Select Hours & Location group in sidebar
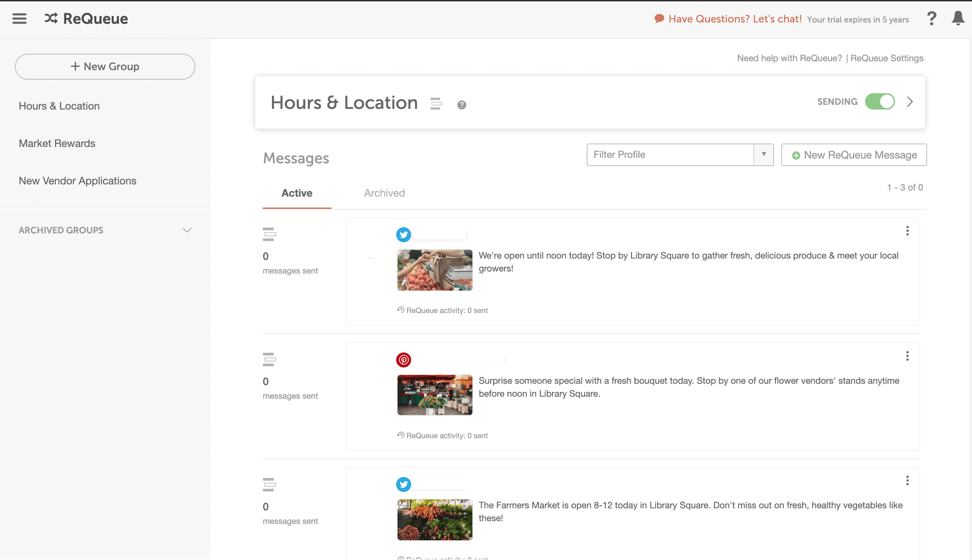This screenshot has height=560, width=972. [x=59, y=106]
